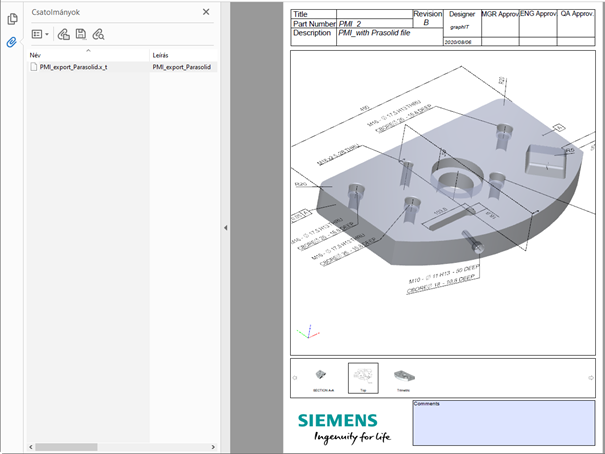Image resolution: width=605 pixels, height=454 pixels.
Task: Click the MGR Approv. signature cell
Action: (500, 28)
